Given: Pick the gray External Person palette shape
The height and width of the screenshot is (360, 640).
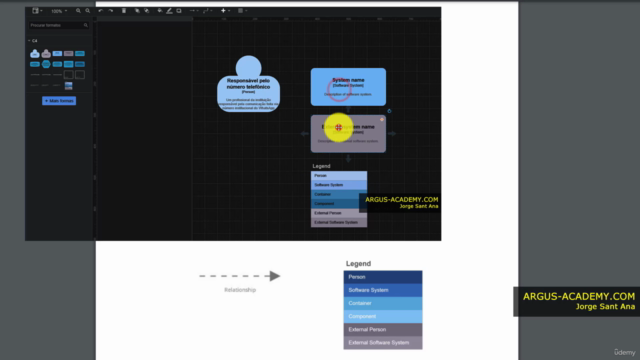Looking at the screenshot, I should [x=46, y=53].
